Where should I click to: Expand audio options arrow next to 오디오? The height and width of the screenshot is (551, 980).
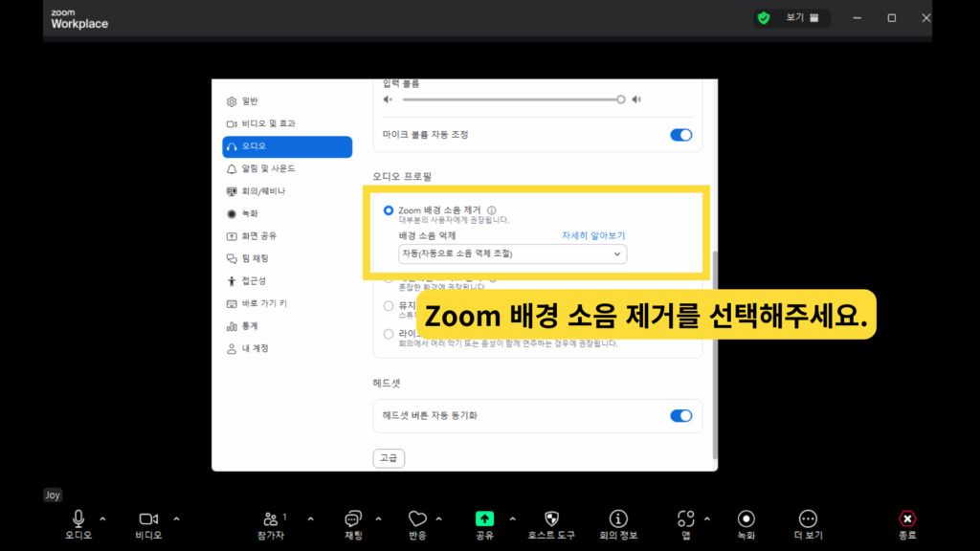pos(102,519)
